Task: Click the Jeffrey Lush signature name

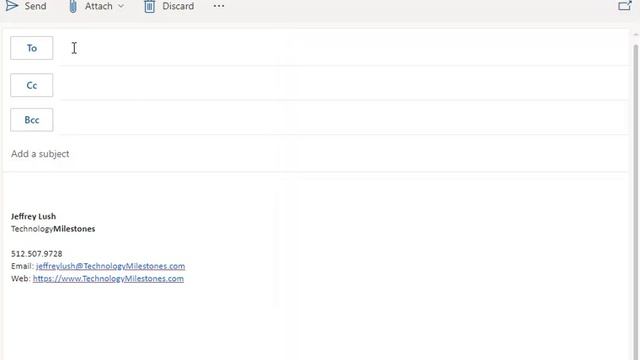Action: pos(33,216)
